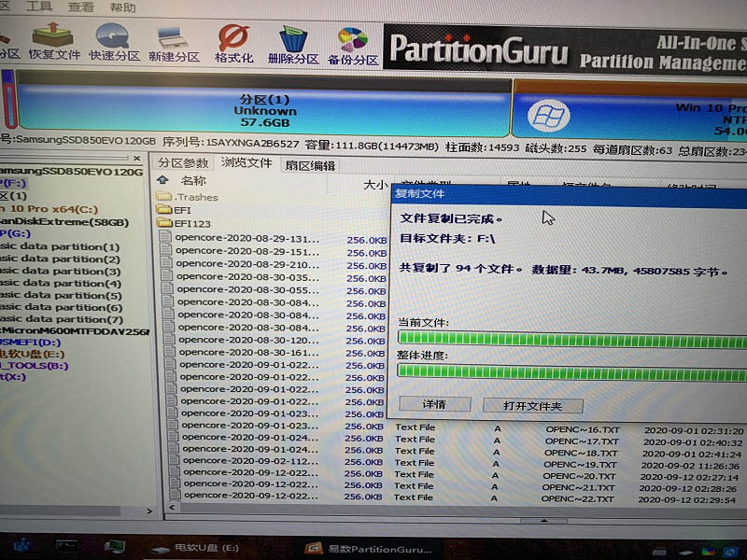The image size is (747, 560).
Task: Select file opencore-2020-09-02-112...
Action: point(250,461)
